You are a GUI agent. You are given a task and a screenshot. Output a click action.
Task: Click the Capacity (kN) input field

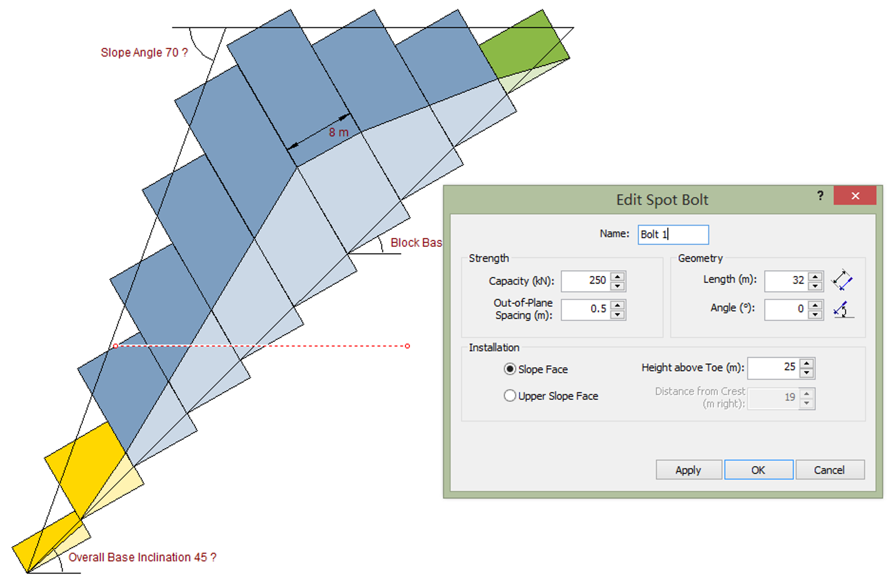pos(585,281)
